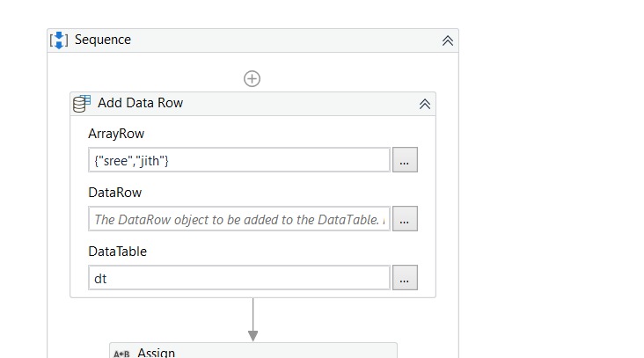Click the plus icon to add activity
This screenshot has height=358, width=644.
point(252,78)
